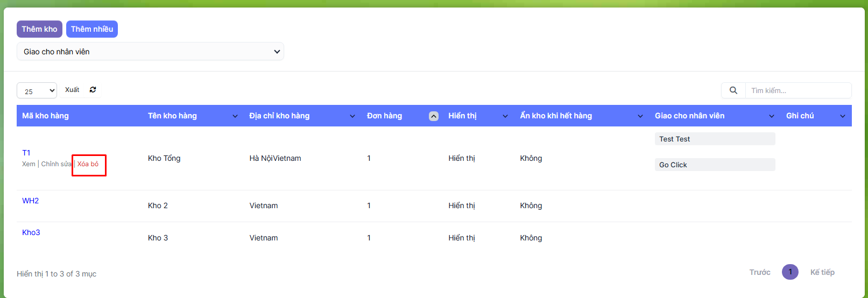Expand Giao cho nhân viên column sort chevron

point(772,116)
